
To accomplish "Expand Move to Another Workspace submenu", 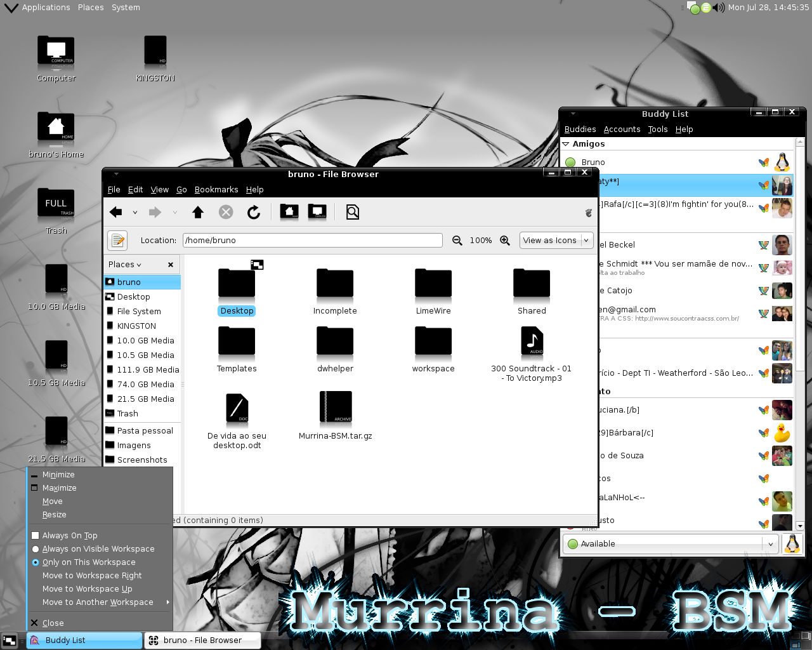I will (100, 602).
